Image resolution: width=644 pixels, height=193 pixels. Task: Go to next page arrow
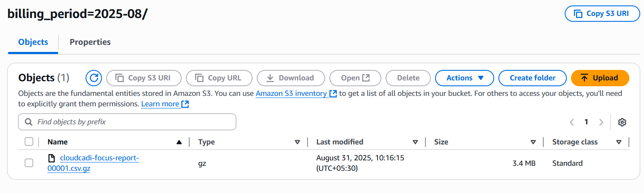pyautogui.click(x=601, y=122)
